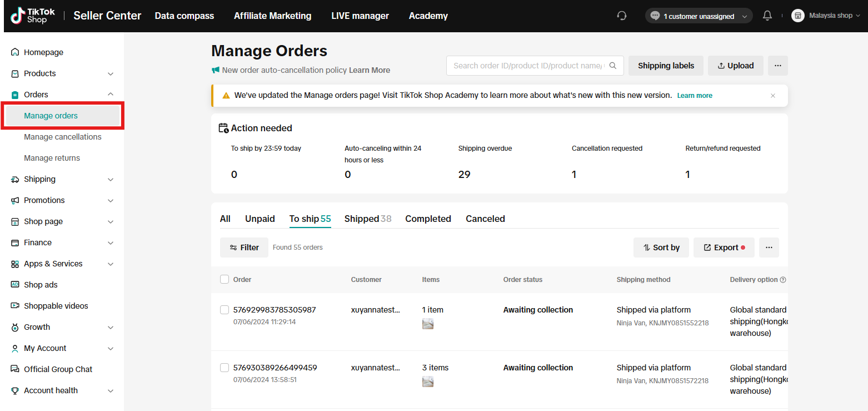Screen dimensions: 868x411
Task: Expand the My Account menu chevron
Action: pyautogui.click(x=111, y=349)
